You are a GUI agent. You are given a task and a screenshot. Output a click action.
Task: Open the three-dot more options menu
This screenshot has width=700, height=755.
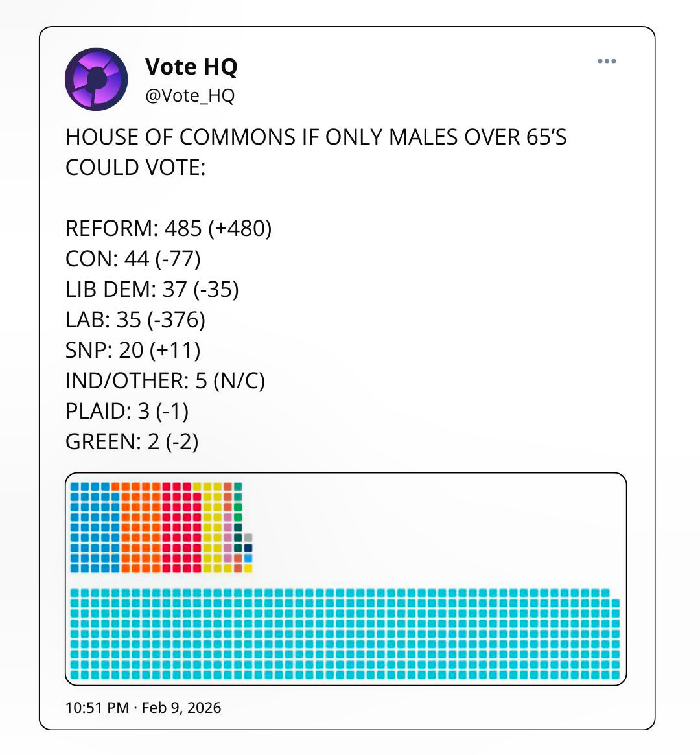pyautogui.click(x=607, y=62)
